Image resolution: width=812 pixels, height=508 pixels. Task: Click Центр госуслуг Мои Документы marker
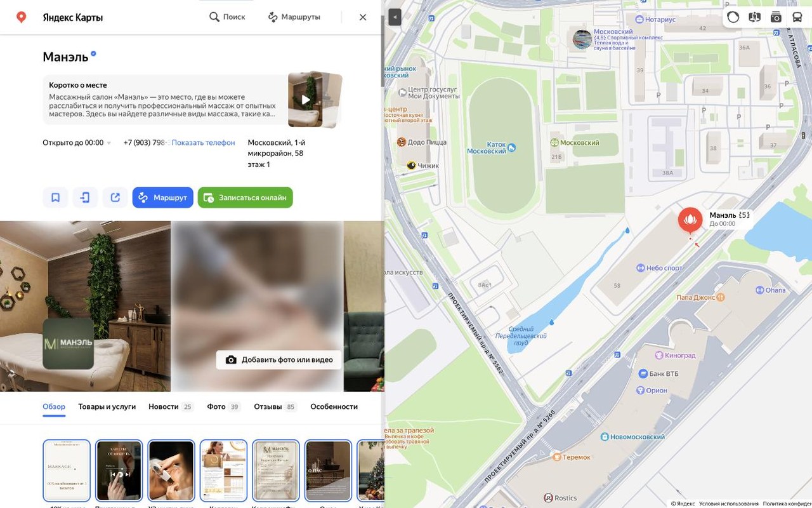[x=428, y=93]
